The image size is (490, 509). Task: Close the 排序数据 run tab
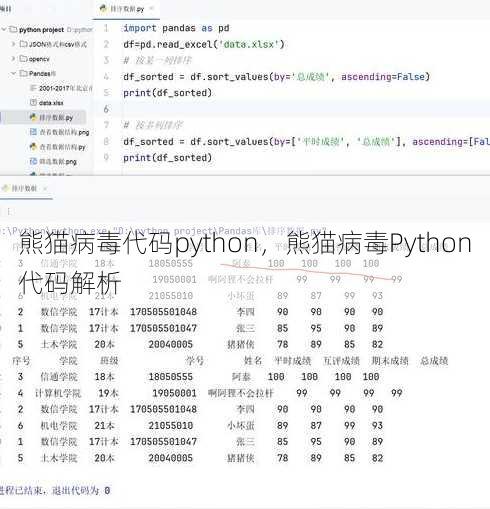coord(45,189)
